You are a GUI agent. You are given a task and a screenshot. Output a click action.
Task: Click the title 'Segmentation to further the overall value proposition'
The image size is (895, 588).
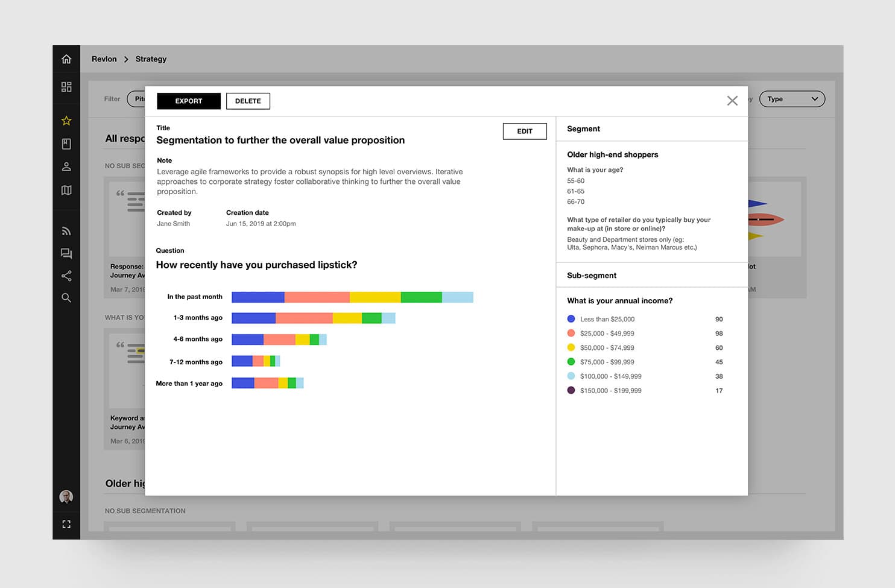[x=280, y=140]
